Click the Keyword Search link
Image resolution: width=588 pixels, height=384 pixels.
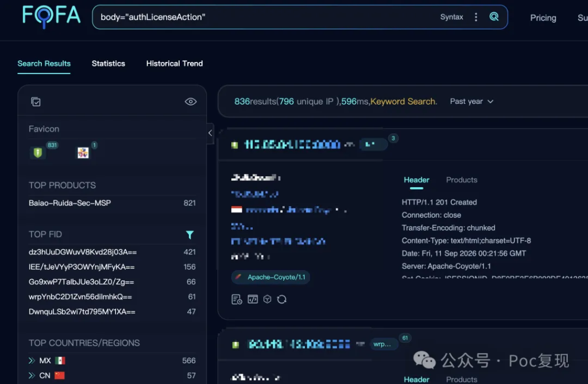403,101
